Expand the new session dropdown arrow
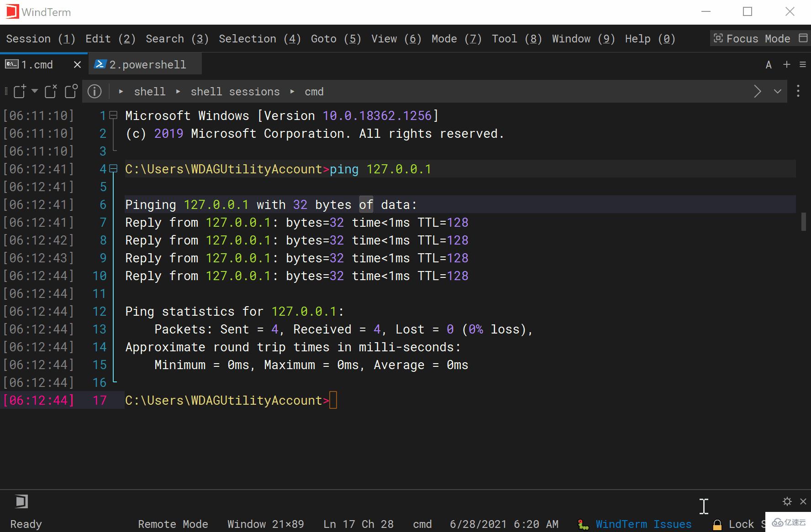The image size is (811, 532). coord(35,91)
